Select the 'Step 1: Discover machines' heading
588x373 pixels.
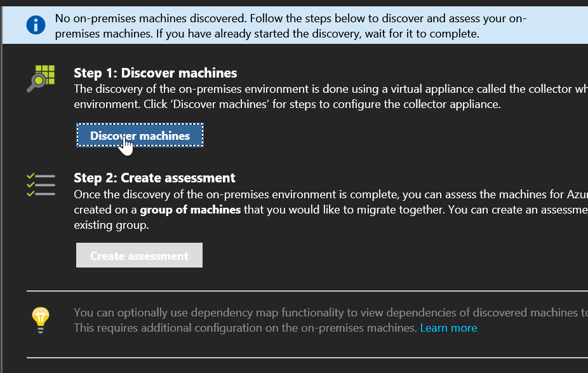point(155,73)
